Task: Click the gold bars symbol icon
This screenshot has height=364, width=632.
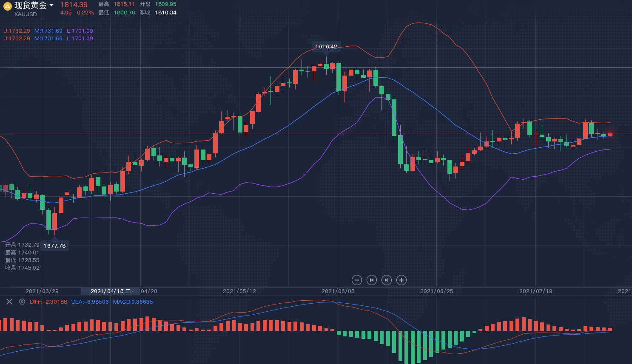Action: pos(8,6)
